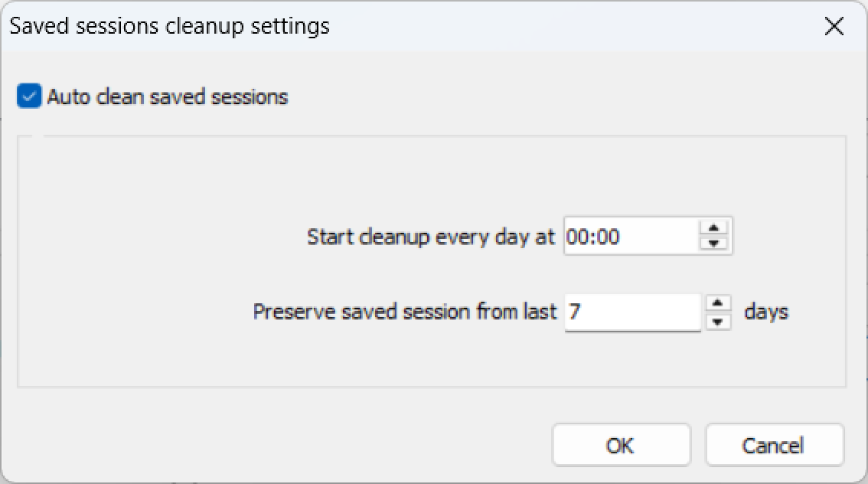Click blank dialog area left of OK
Screen dimensions: 868x484
(x=306, y=445)
